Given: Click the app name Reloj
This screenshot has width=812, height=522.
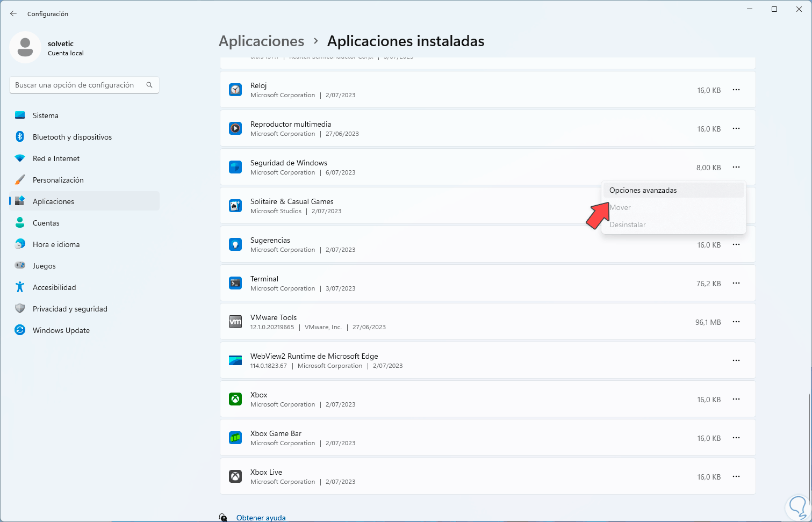Looking at the screenshot, I should pyautogui.click(x=258, y=85).
